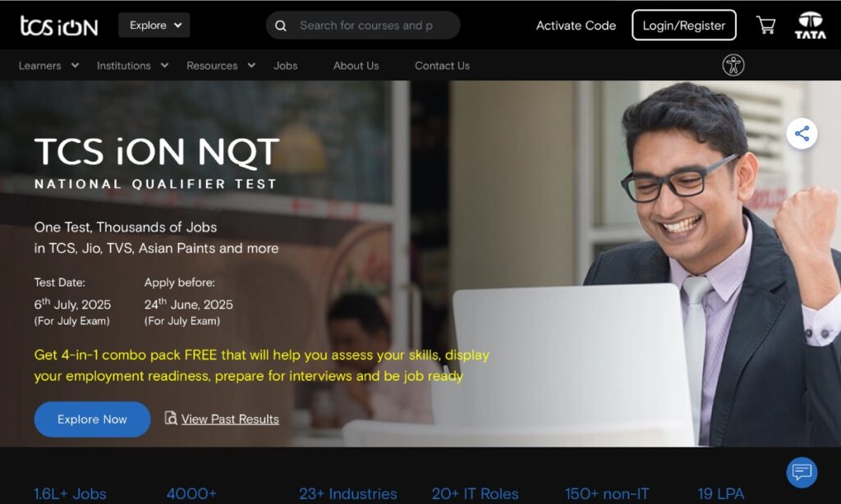Expand the Resources menu
841x504 pixels.
pos(220,66)
